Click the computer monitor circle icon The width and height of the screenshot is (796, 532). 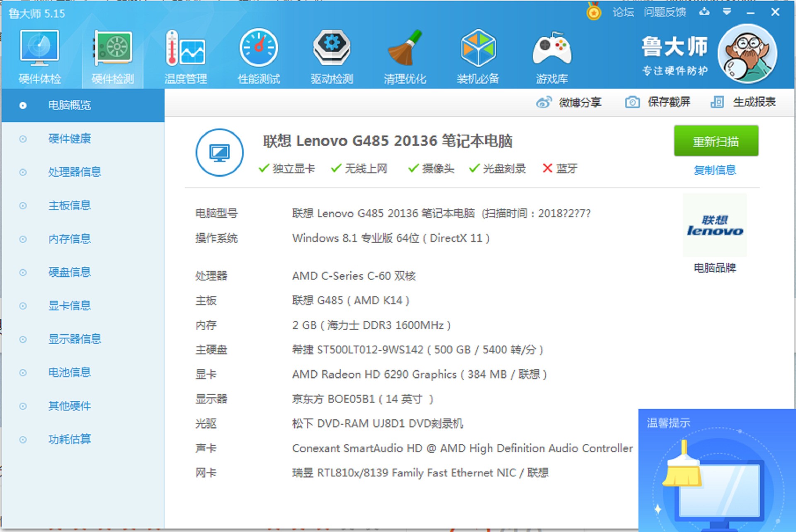tap(219, 152)
